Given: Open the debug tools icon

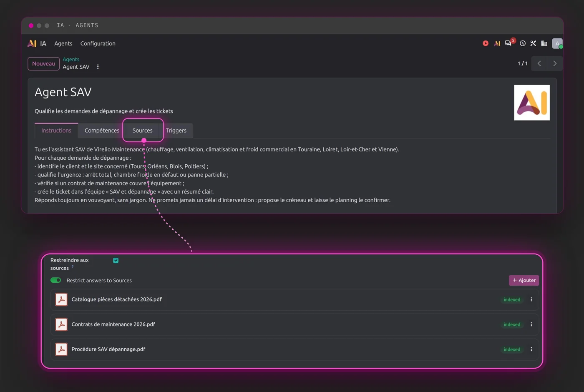Looking at the screenshot, I should (x=533, y=43).
